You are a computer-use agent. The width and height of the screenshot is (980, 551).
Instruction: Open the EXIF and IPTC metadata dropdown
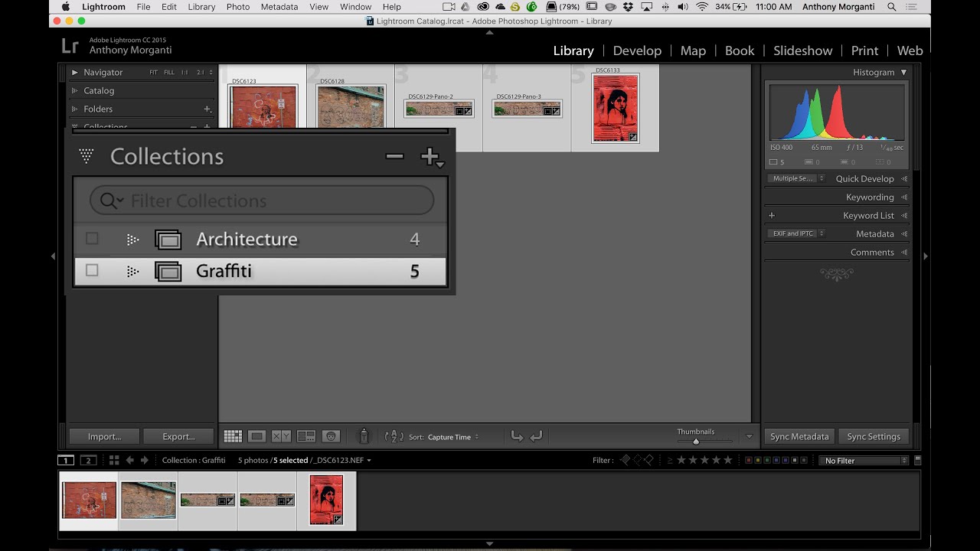[796, 233]
